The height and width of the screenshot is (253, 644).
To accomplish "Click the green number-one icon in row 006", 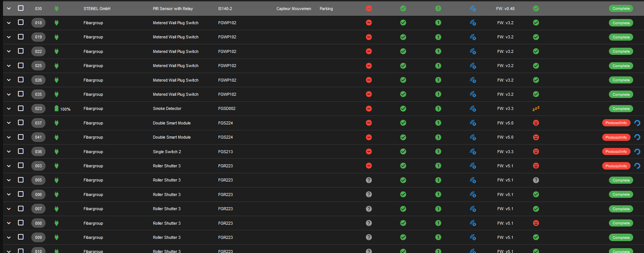I will click(x=438, y=194).
